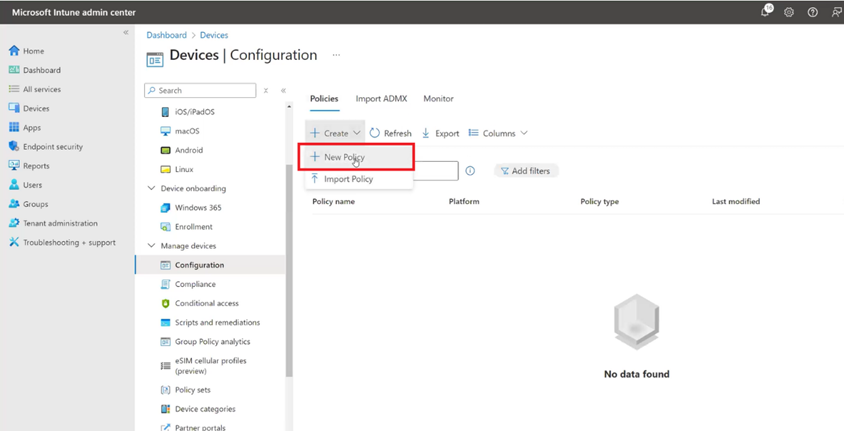Click the help question mark icon
This screenshot has width=844, height=431.
(x=812, y=12)
